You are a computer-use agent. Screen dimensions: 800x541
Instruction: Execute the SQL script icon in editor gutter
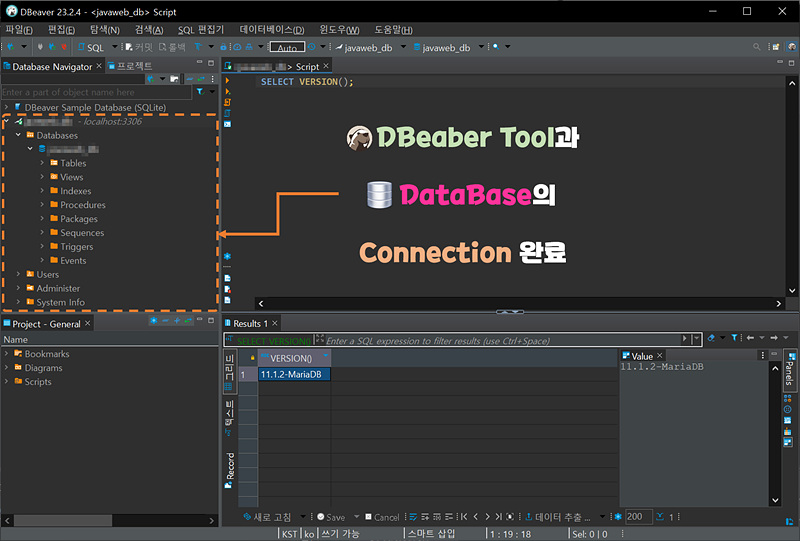[x=228, y=102]
